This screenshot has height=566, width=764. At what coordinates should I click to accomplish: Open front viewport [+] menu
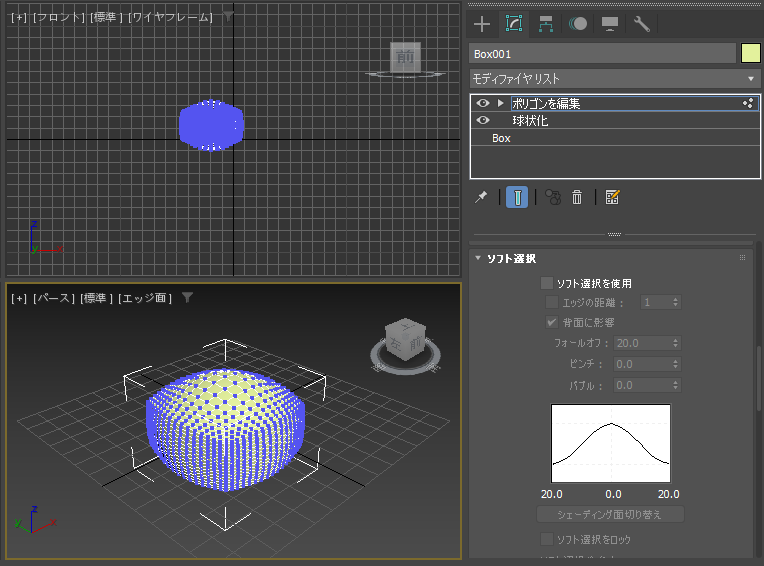[x=19, y=17]
